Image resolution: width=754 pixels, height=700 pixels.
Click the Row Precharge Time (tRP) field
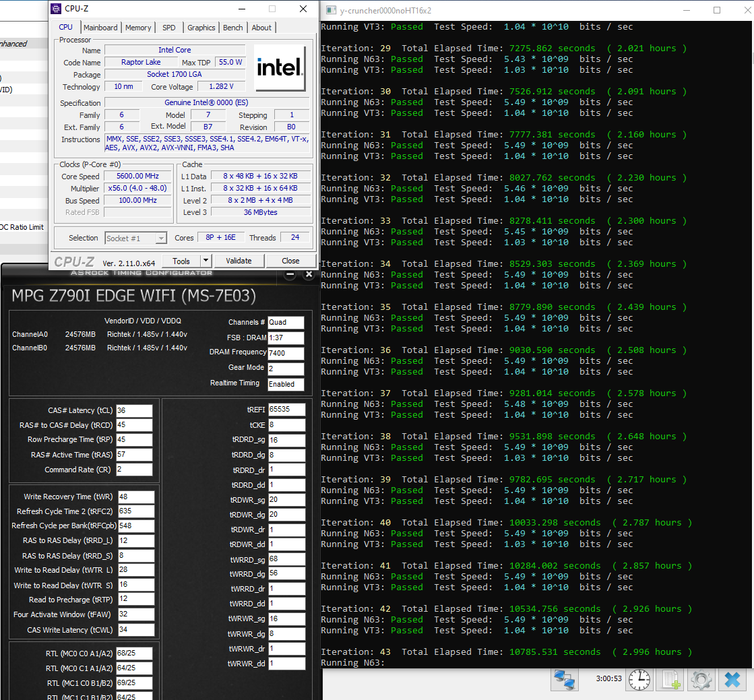tap(134, 440)
